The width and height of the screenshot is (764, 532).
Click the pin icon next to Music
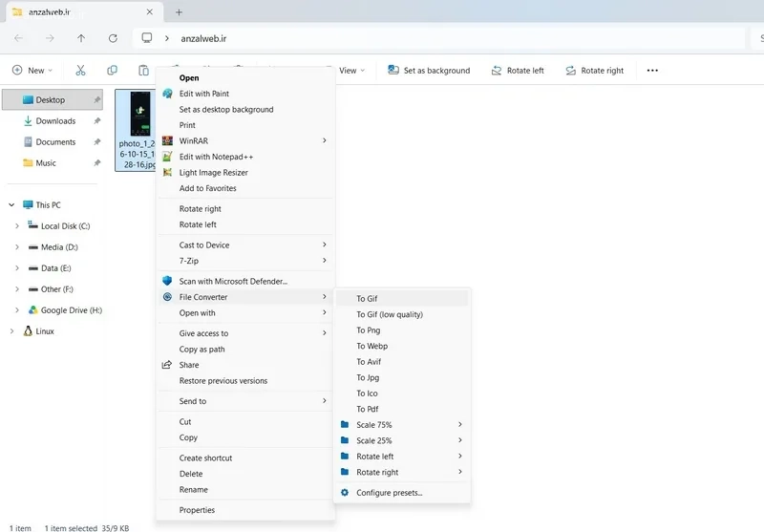click(x=97, y=162)
